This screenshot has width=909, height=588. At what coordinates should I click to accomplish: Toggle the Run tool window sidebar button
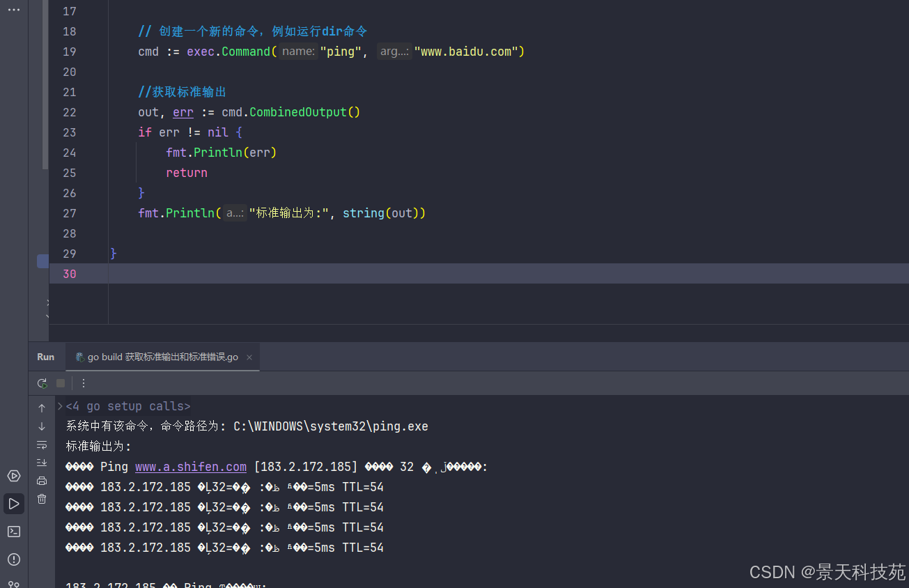point(14,503)
